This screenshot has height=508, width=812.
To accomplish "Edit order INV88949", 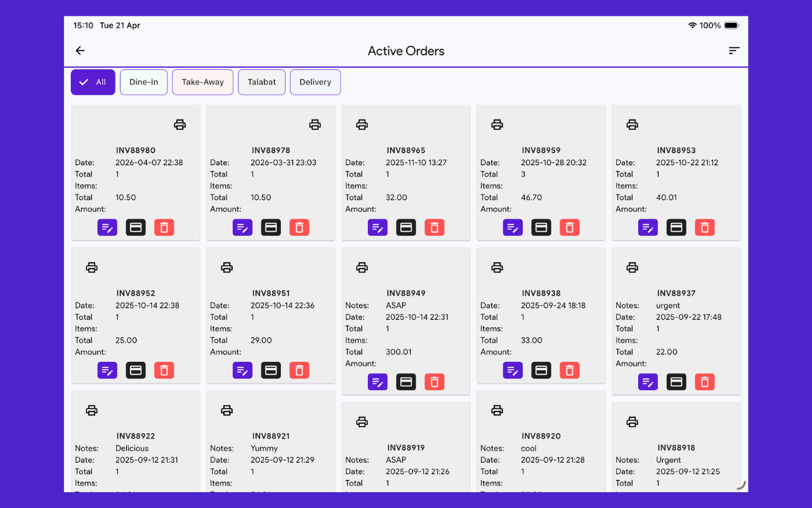I will (x=377, y=382).
